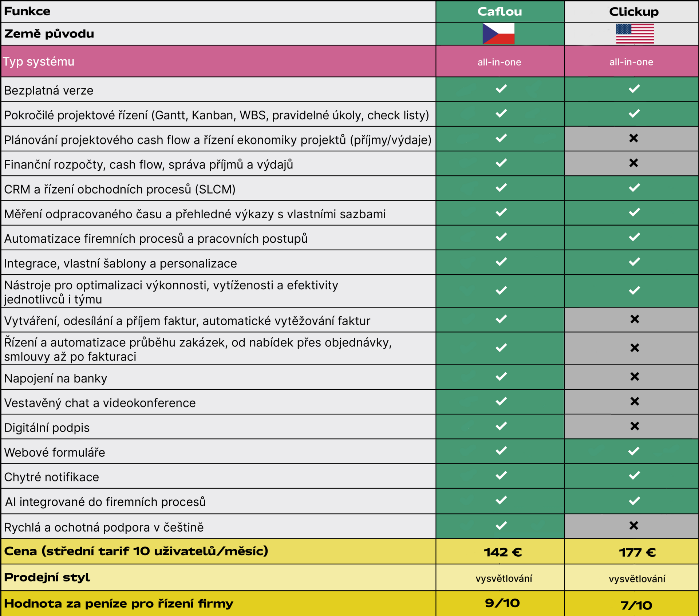
Task: Click the Caflou column header
Action: pyautogui.click(x=499, y=12)
